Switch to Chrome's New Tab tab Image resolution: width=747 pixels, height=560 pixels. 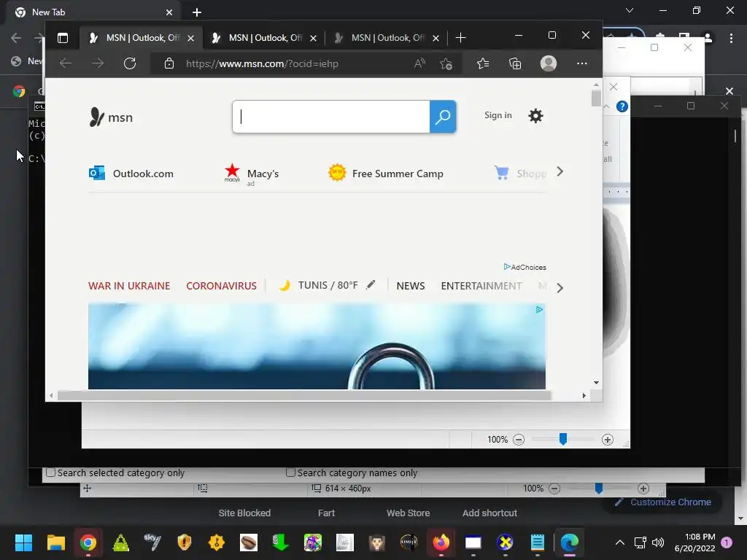94,12
